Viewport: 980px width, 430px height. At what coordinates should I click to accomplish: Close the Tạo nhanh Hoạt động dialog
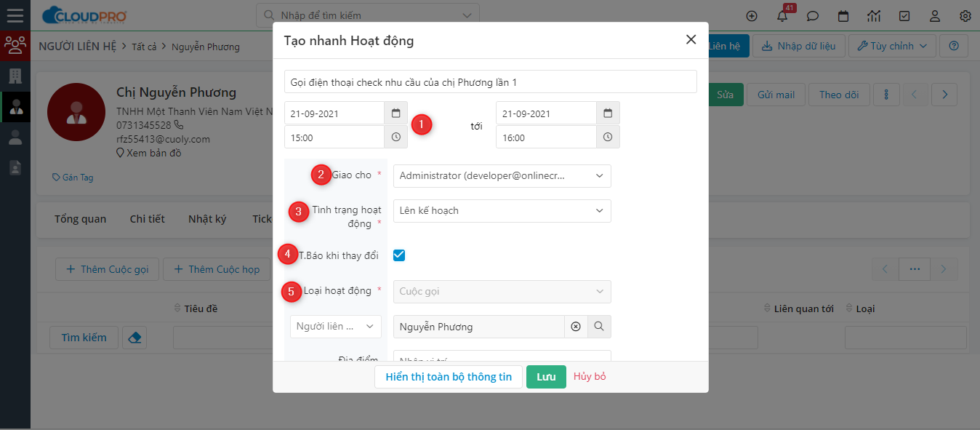pyautogui.click(x=691, y=40)
